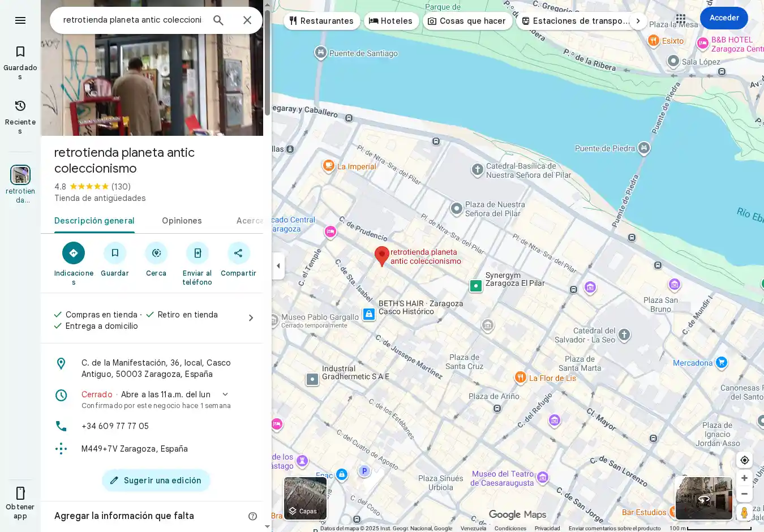
Task: Search nearby using Cerca icon
Action: click(x=156, y=253)
